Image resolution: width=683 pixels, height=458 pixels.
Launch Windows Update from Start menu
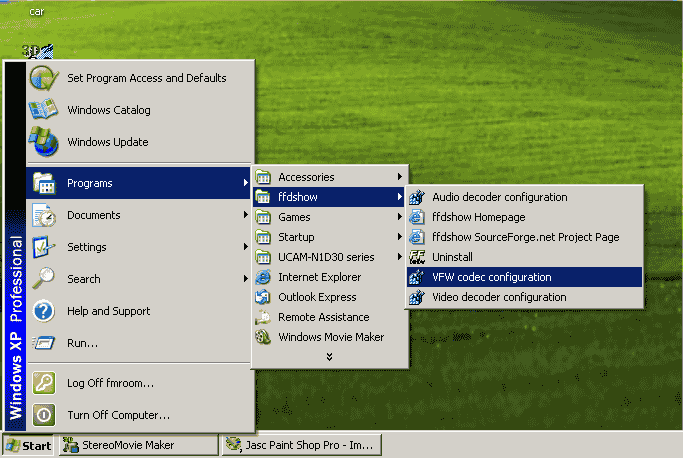point(140,142)
